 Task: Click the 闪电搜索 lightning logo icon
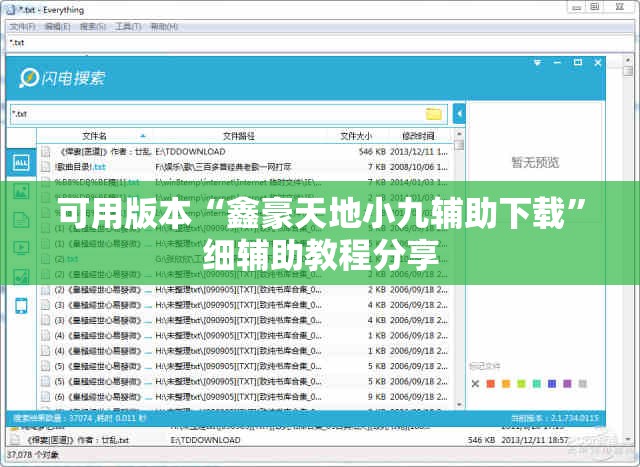29,78
